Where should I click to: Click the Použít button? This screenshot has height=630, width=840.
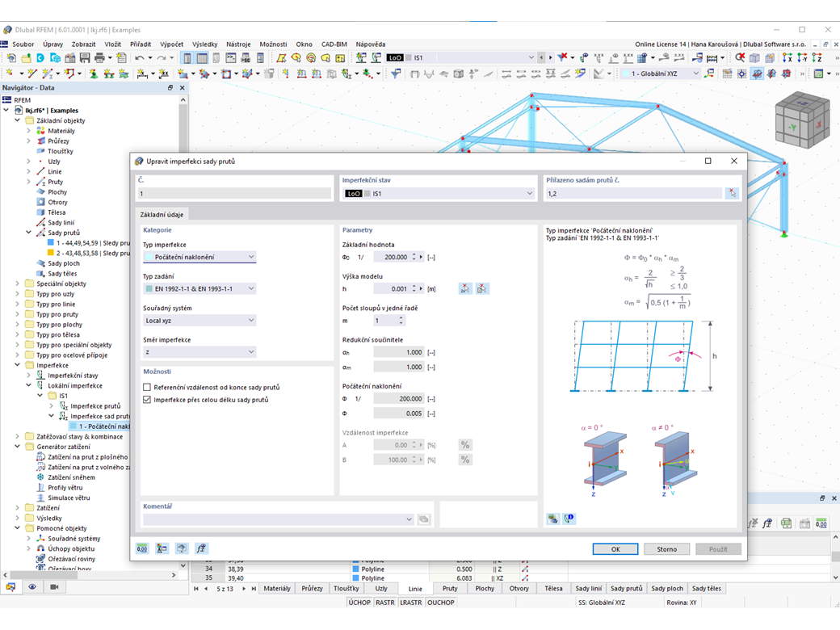[x=718, y=549]
